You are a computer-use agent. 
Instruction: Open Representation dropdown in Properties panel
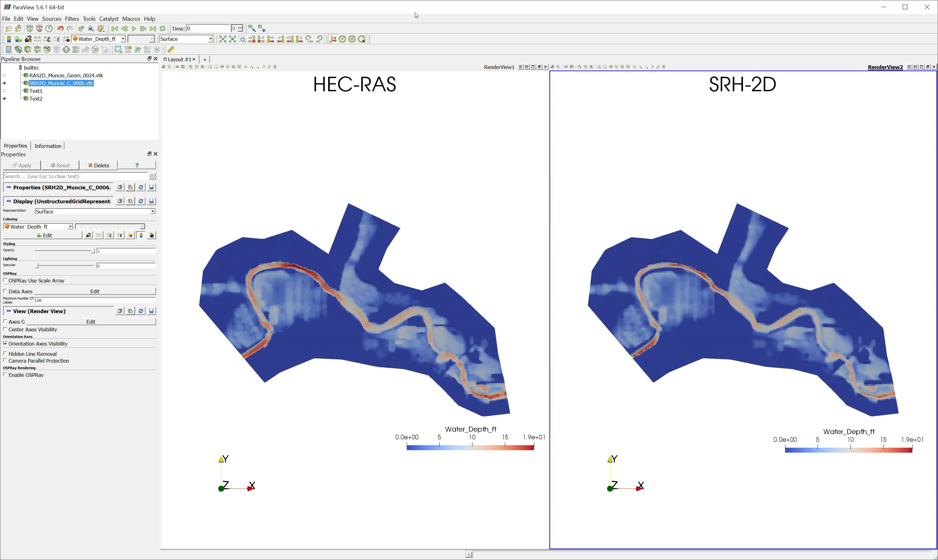[95, 211]
